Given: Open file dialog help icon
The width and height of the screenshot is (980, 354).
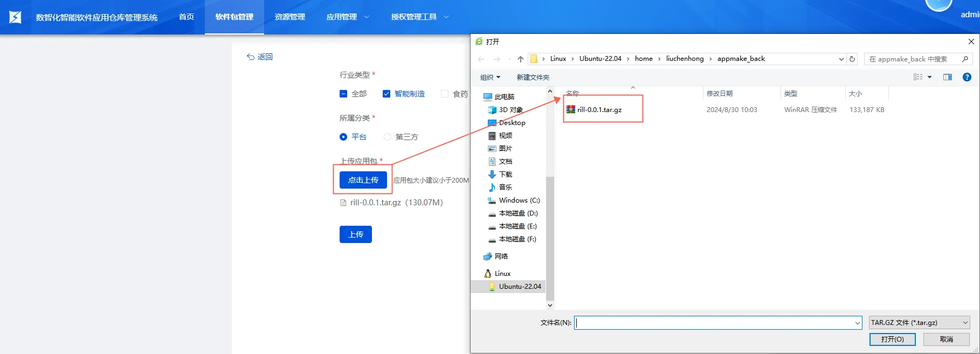Looking at the screenshot, I should click(967, 77).
